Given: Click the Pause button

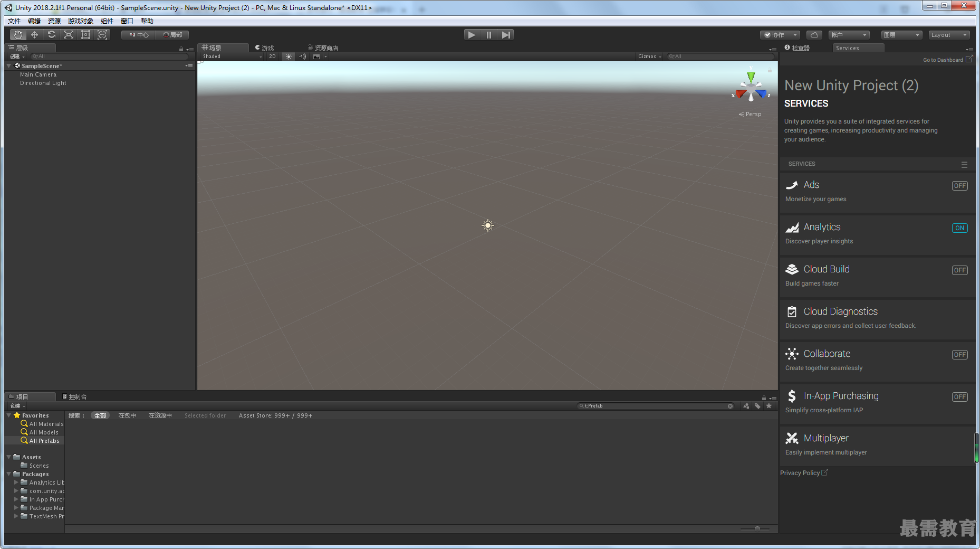Looking at the screenshot, I should point(489,35).
